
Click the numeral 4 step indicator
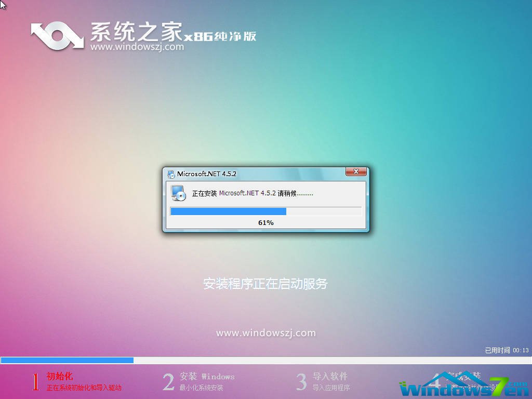click(434, 382)
